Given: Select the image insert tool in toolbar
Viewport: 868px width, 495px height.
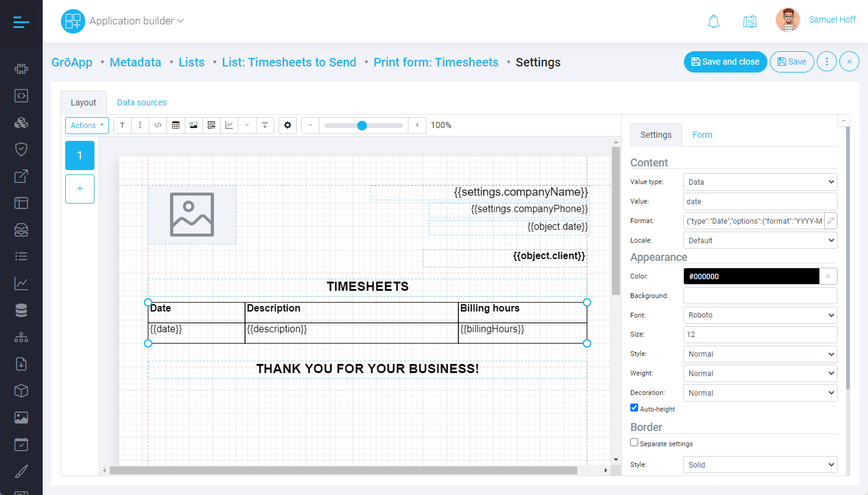Looking at the screenshot, I should pos(193,125).
